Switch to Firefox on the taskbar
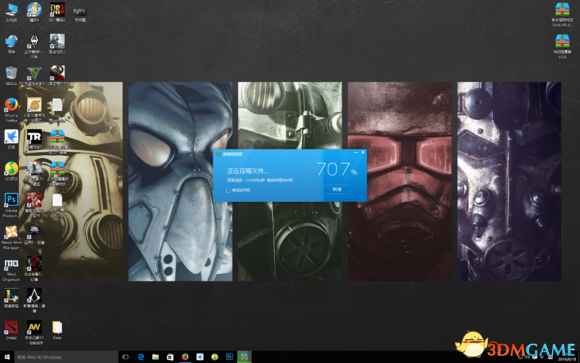The width and height of the screenshot is (580, 363). (185, 357)
